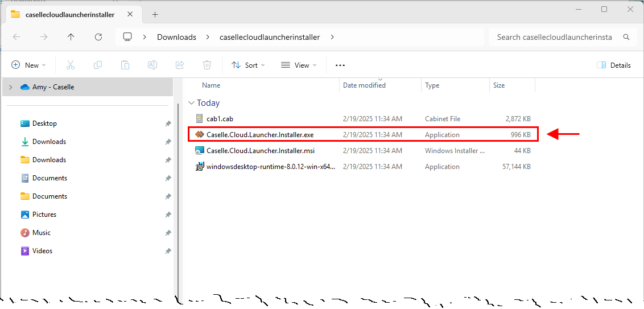Open Desktop in the sidebar
The height and width of the screenshot is (309, 644).
[x=44, y=123]
